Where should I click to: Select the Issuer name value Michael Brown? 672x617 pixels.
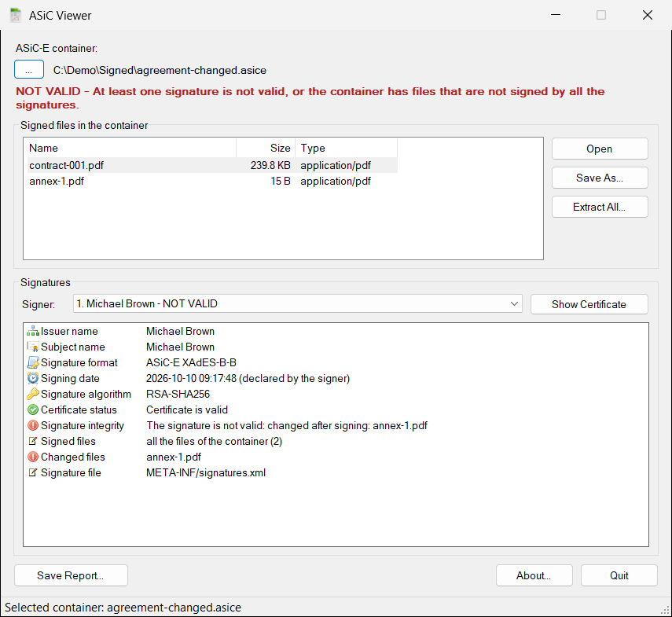(180, 331)
